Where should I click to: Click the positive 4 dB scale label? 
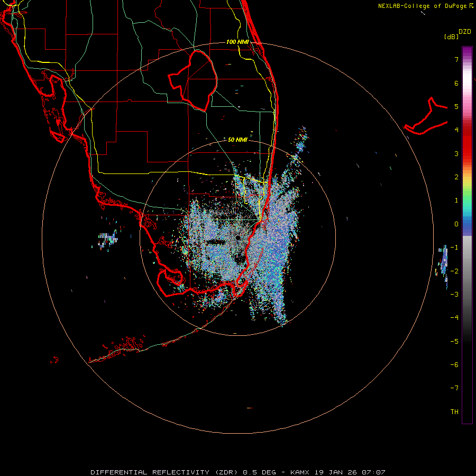point(456,130)
